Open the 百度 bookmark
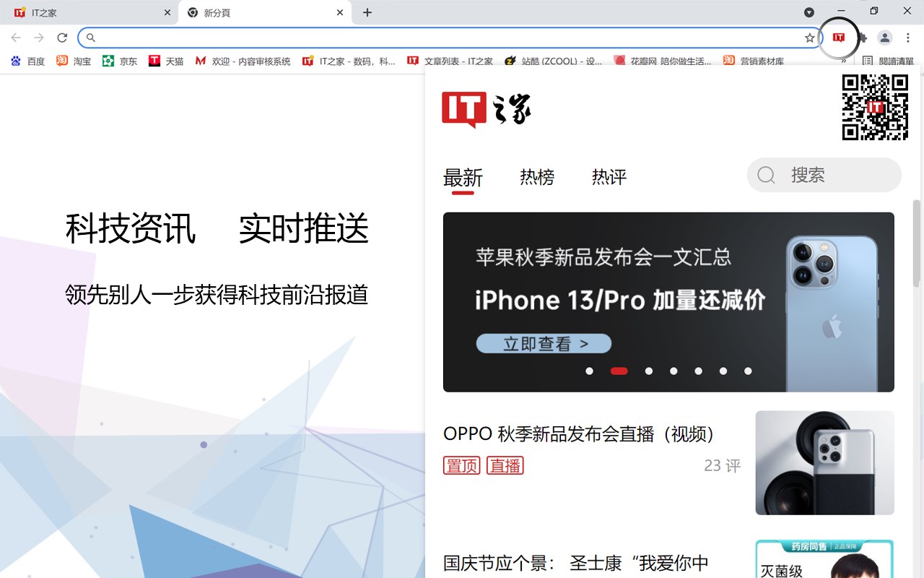924x578 pixels. coord(28,61)
